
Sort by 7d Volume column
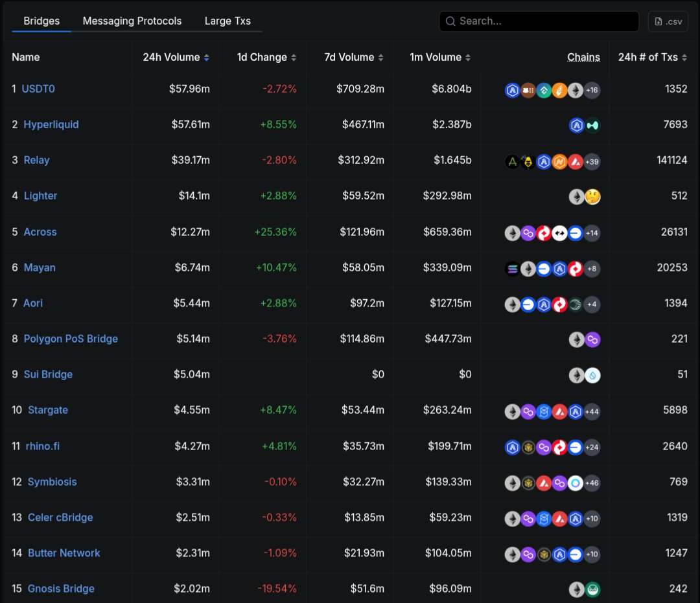[354, 57]
